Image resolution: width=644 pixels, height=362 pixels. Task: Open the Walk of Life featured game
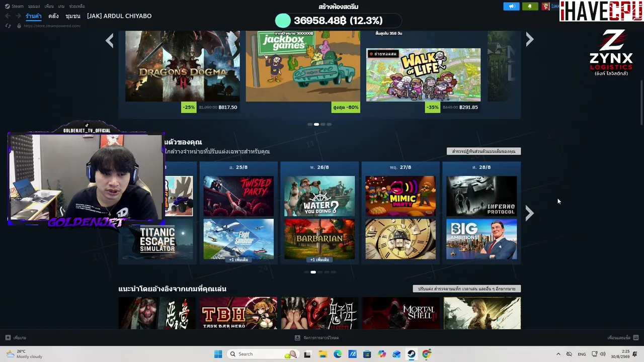point(423,74)
